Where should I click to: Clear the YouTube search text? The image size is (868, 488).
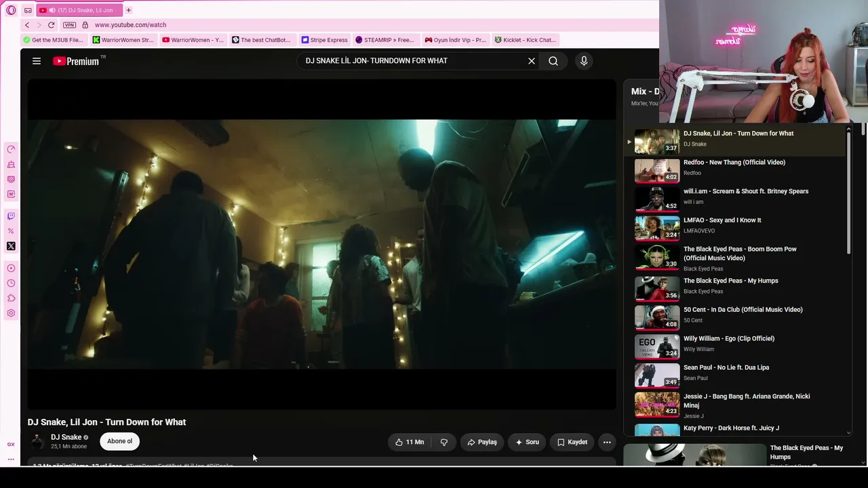tap(532, 61)
